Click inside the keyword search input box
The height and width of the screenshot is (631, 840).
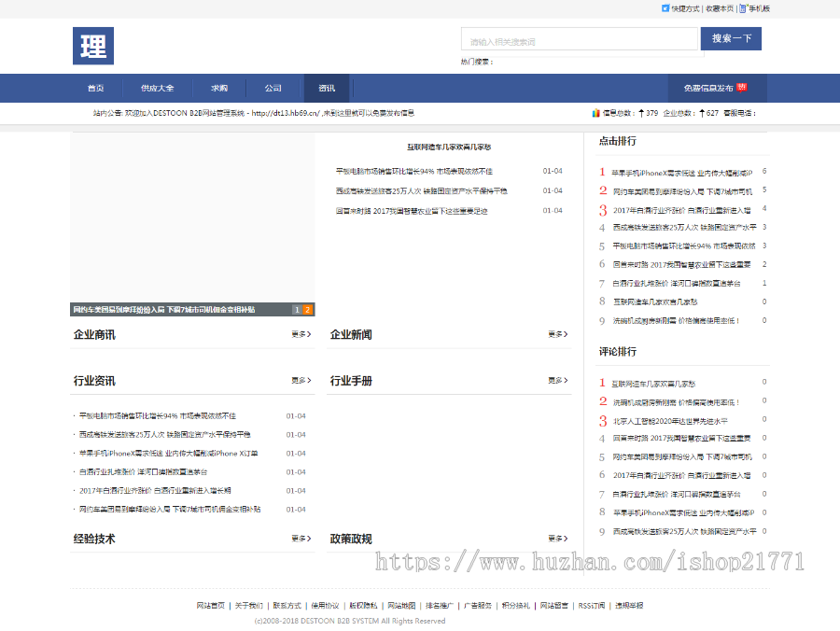(x=579, y=38)
